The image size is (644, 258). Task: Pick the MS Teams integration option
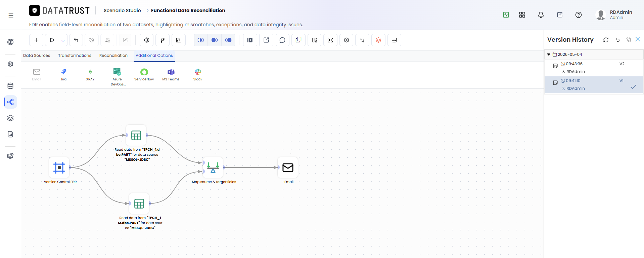(171, 74)
